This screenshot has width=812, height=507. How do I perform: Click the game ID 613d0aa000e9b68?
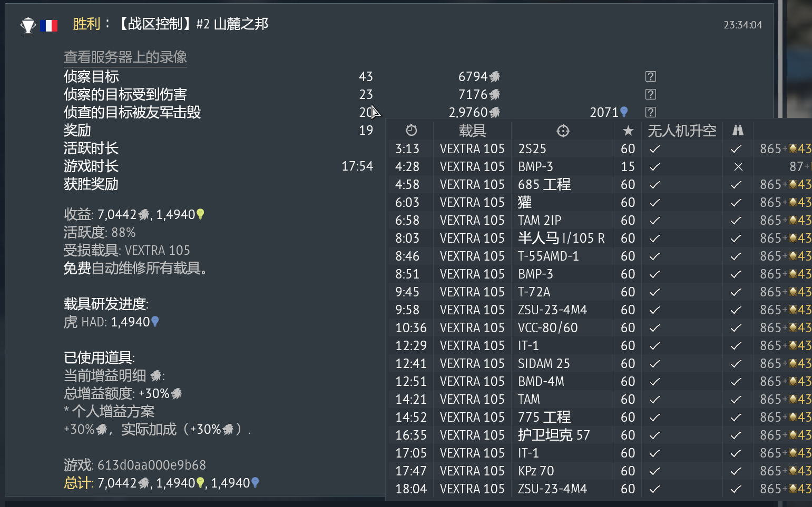152,465
